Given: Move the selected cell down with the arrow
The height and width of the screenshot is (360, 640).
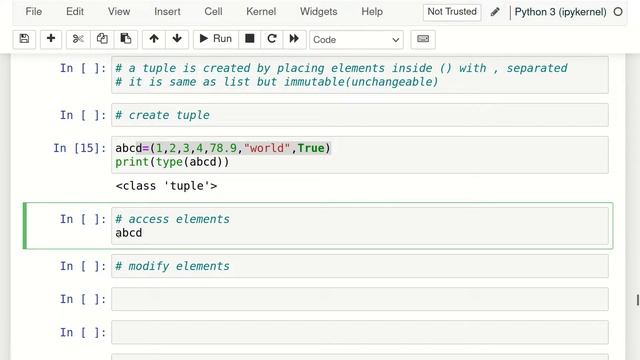Looking at the screenshot, I should click(177, 39).
